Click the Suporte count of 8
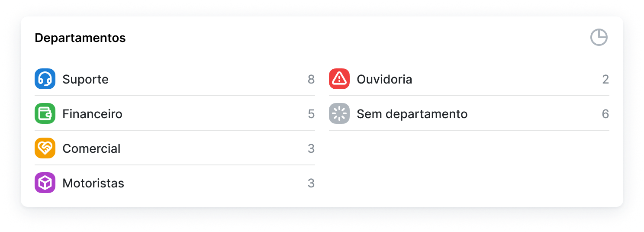 (x=311, y=80)
